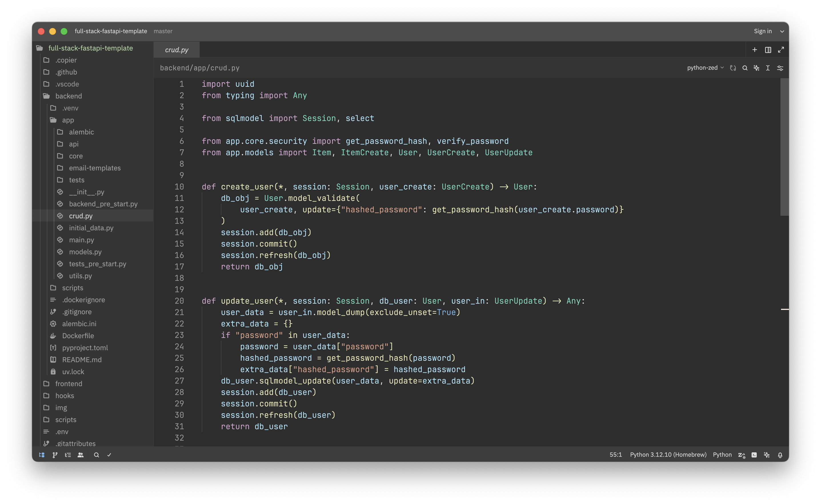
Task: Open the python-zed toolchain dropdown
Action: pyautogui.click(x=705, y=68)
